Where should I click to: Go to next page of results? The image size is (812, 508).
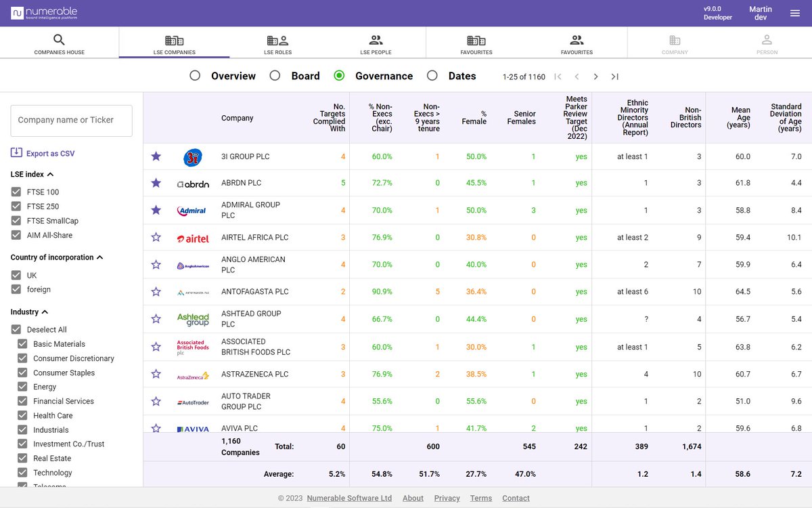tap(595, 77)
